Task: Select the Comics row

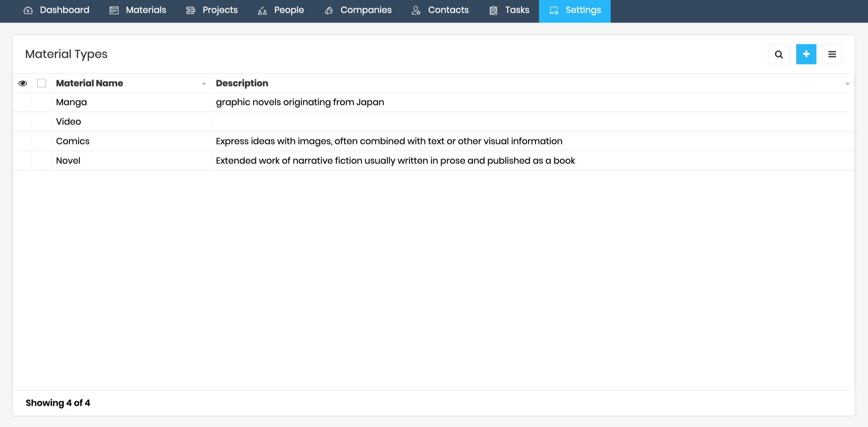Action: pos(433,141)
